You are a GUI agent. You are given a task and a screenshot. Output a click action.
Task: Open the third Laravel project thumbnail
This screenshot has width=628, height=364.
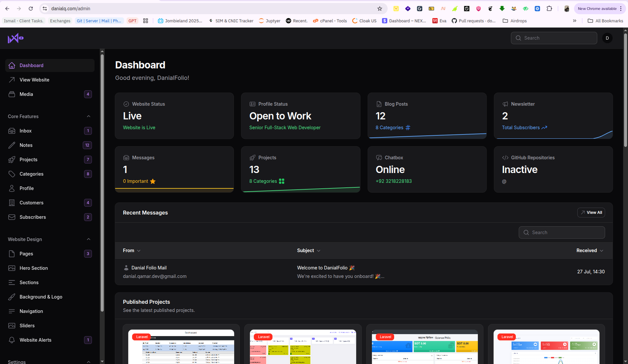click(x=425, y=347)
